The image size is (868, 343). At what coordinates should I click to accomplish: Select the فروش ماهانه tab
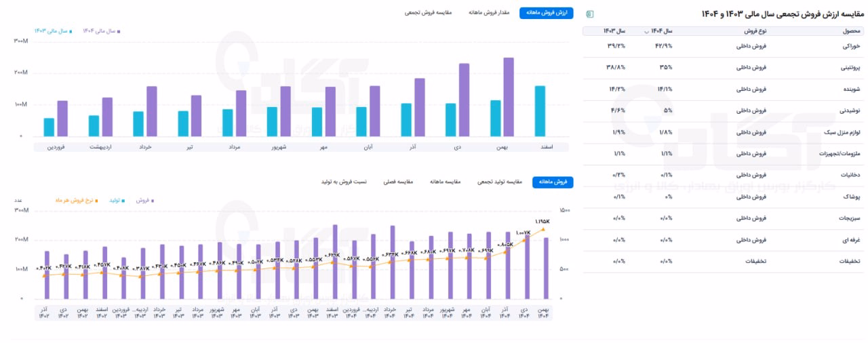[553, 182]
